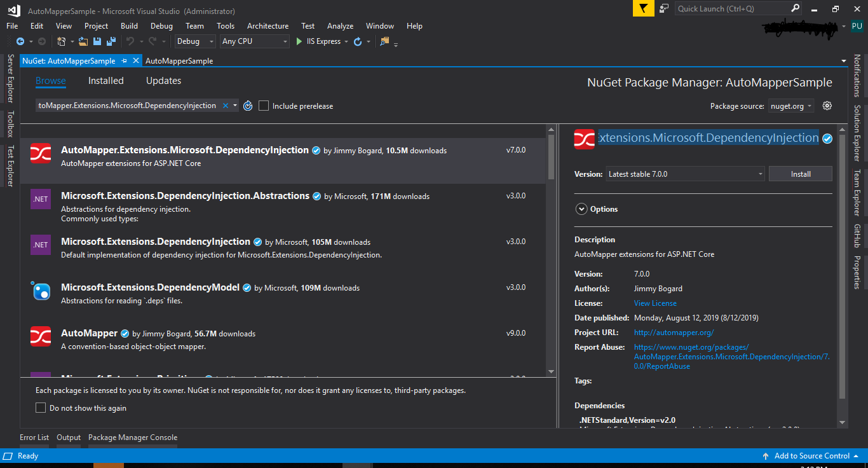Start debugging with IIS Express play icon
This screenshot has height=468, width=868.
click(300, 41)
